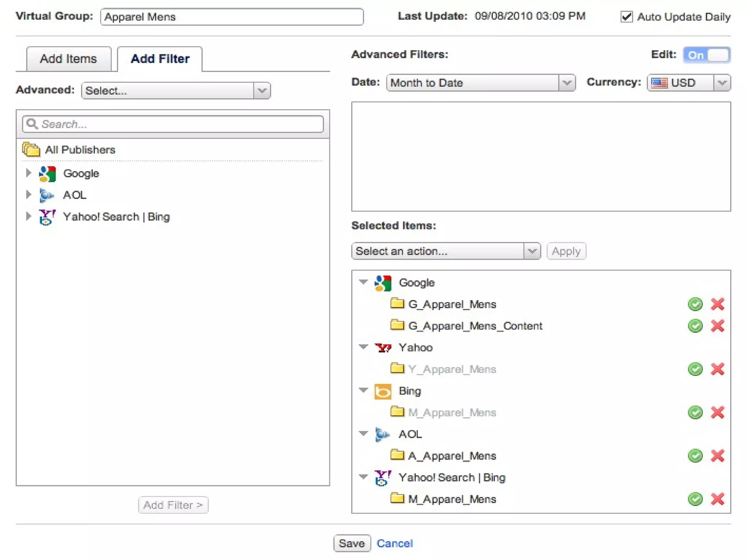Toggle the Edit On switch

pyautogui.click(x=707, y=55)
